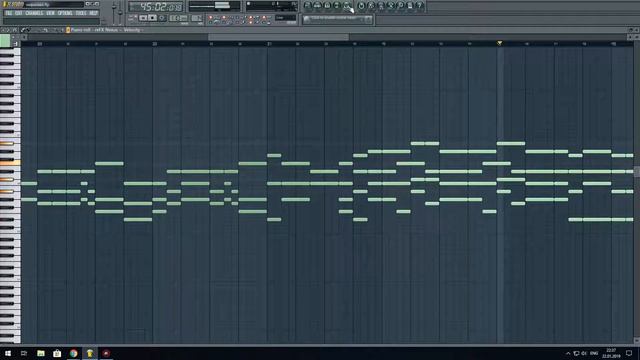Screen dimensions: 640x360
Task: Toggle pattern/song mode switch
Action: tap(133, 18)
